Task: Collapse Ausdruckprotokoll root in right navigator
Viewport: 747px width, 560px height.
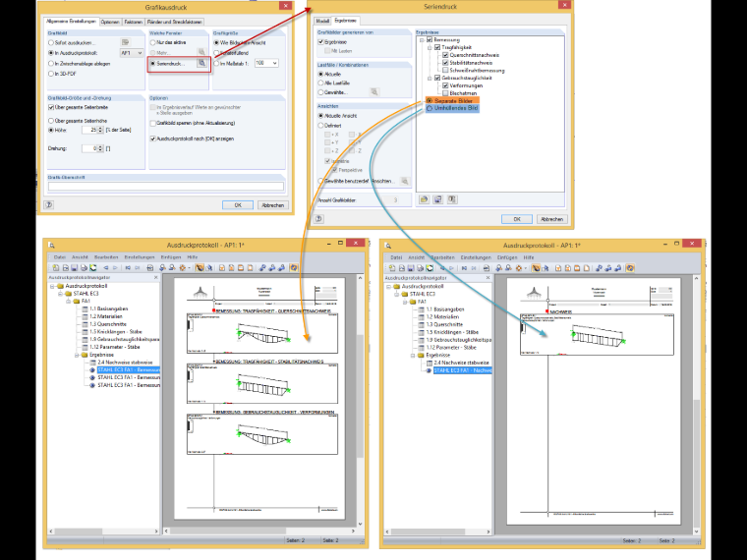Action: pos(389,287)
